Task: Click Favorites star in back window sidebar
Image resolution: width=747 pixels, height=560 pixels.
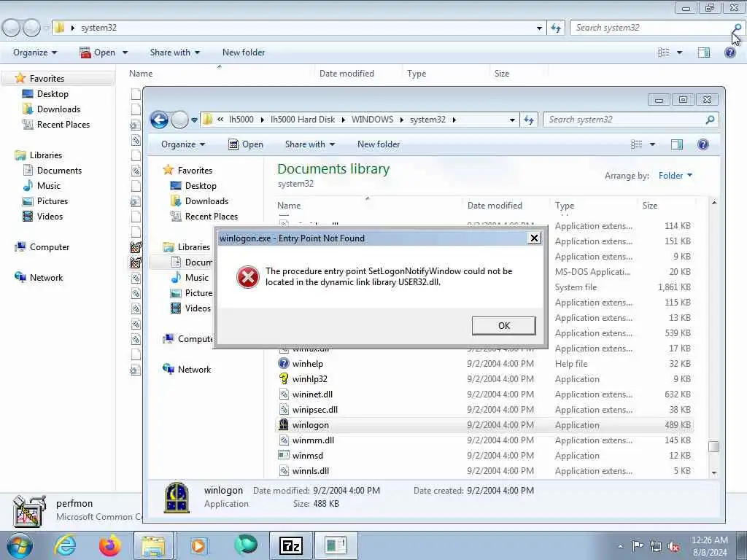Action: (x=20, y=78)
